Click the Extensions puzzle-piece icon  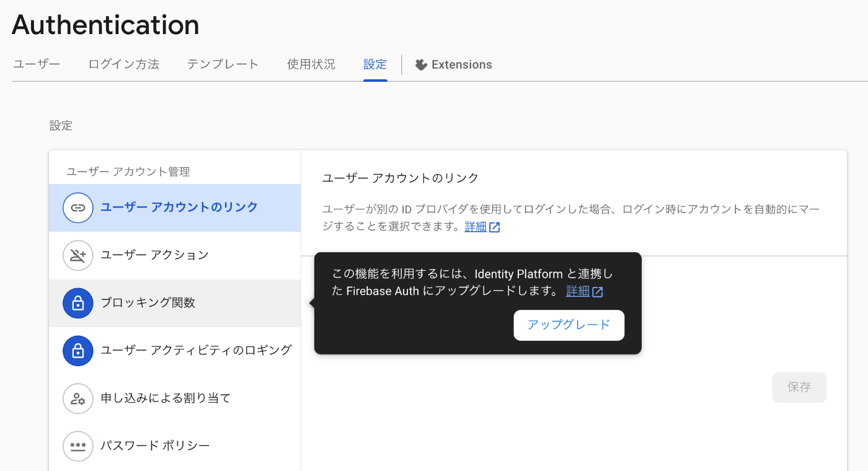coord(422,64)
